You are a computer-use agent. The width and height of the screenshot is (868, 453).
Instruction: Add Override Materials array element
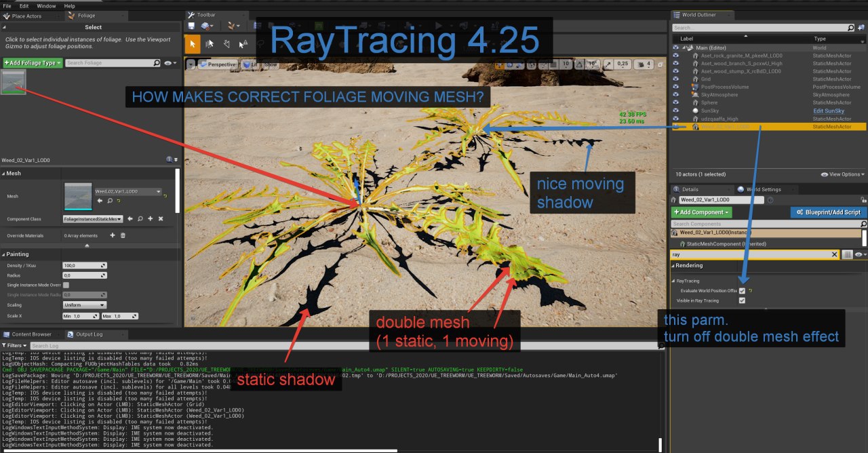click(113, 235)
